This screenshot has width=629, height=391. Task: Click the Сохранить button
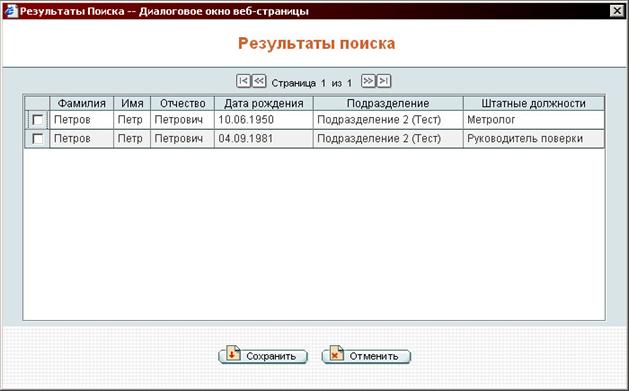[x=263, y=356]
